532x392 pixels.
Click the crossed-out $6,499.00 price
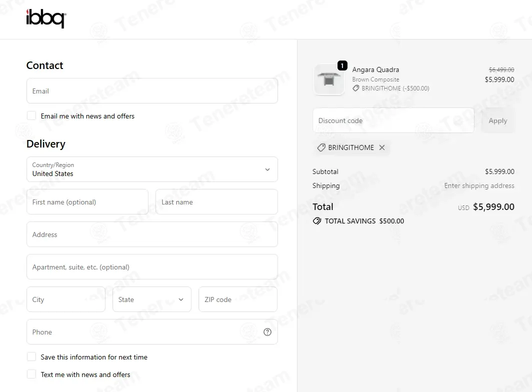501,69
